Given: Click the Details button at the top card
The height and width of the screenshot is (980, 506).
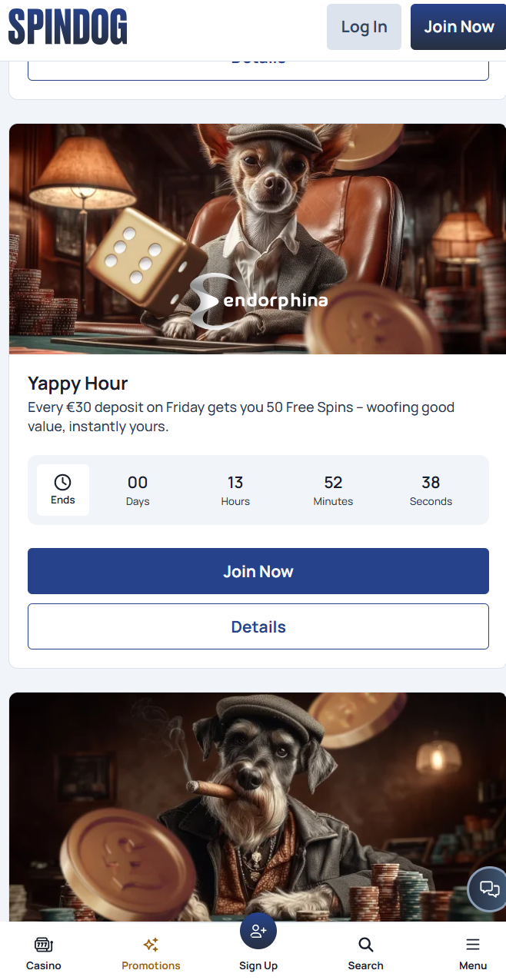Looking at the screenshot, I should pos(258,61).
